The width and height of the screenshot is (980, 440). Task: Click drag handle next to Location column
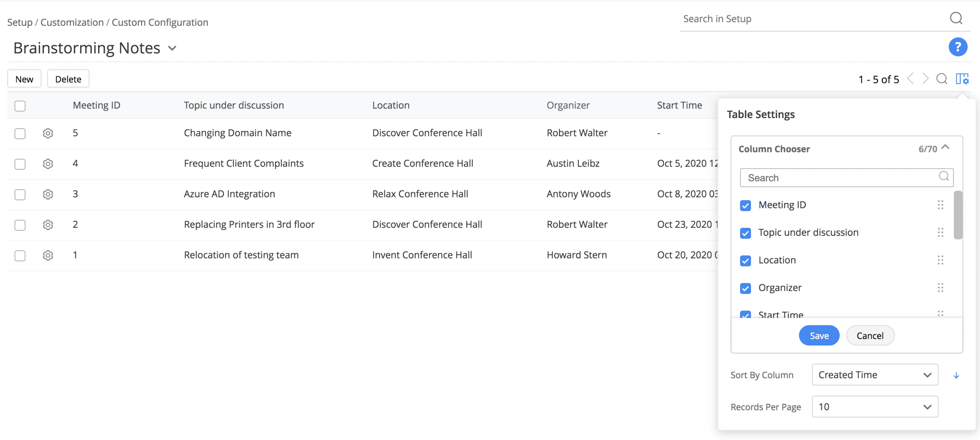click(940, 260)
